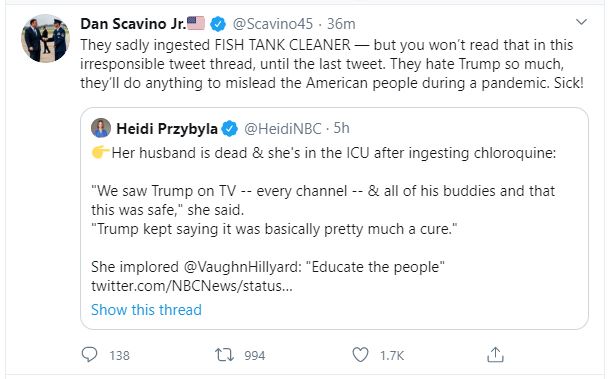Follow the twitter.com/NBCNews/status link
The height and width of the screenshot is (379, 609).
click(192, 286)
